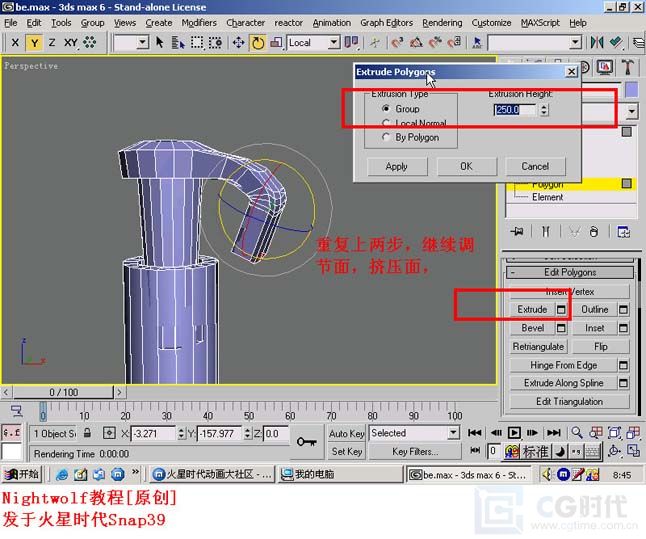The height and width of the screenshot is (539, 646).
Task: Open the Align tool checkmark icon
Action: (x=616, y=42)
